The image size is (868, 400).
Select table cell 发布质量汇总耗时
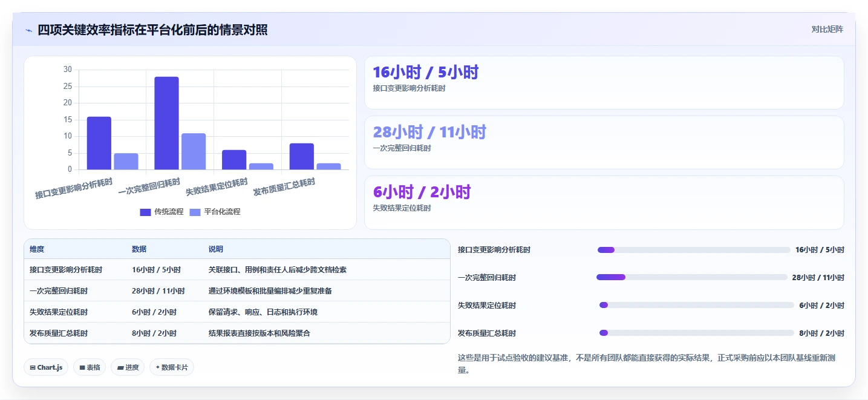pos(59,333)
